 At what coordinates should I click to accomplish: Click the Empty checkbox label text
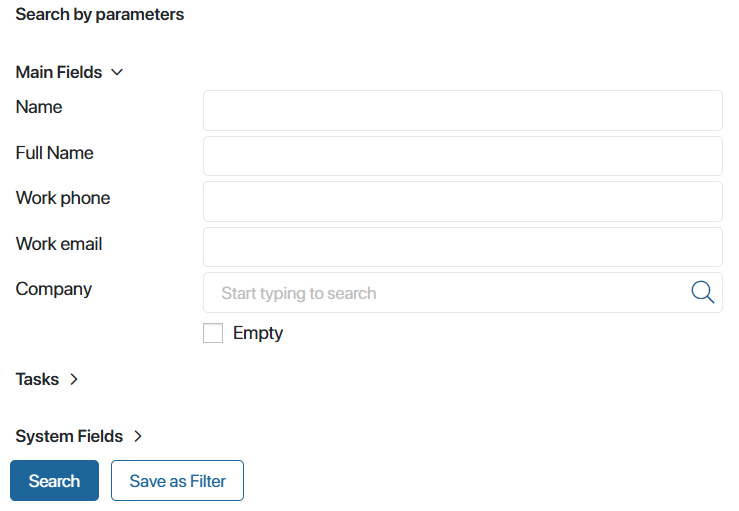(x=258, y=333)
